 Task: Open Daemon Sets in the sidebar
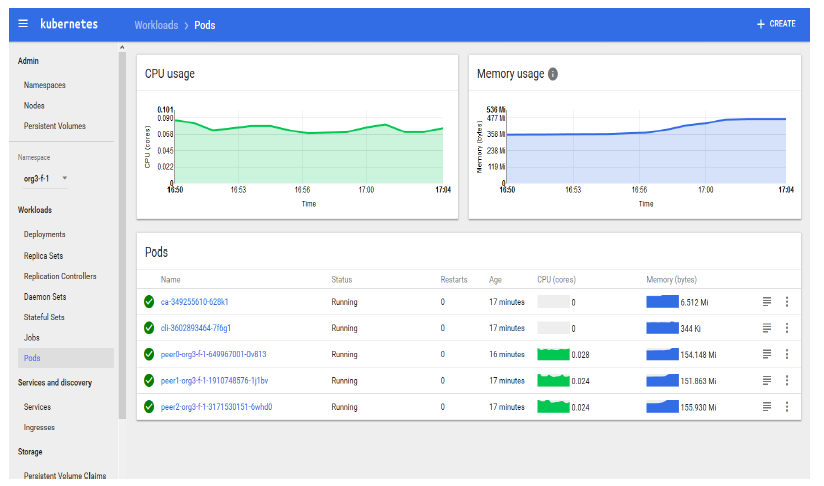pos(45,297)
